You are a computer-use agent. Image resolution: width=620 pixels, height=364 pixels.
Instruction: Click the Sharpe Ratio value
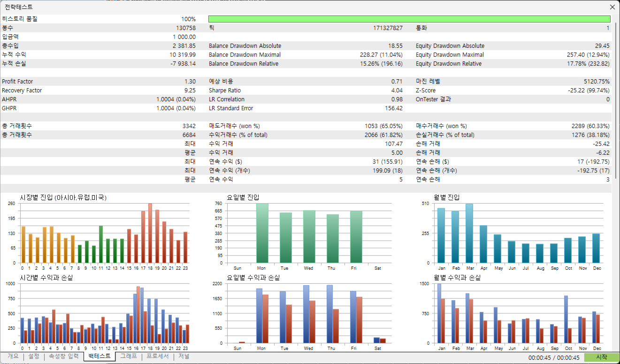click(397, 91)
